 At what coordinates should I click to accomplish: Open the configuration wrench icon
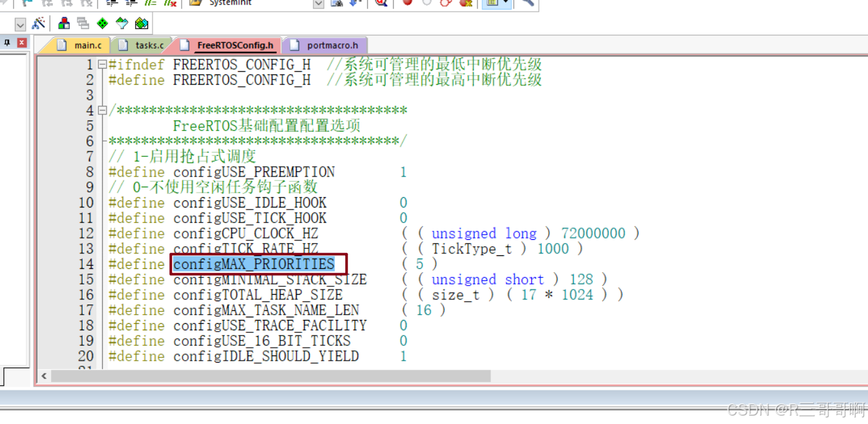coord(528,3)
